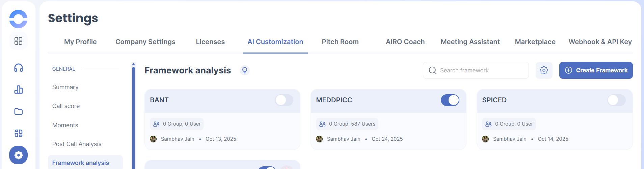644x169 pixels.
Task: Click the lightbulb icon beside Framework analysis
Action: (x=245, y=70)
